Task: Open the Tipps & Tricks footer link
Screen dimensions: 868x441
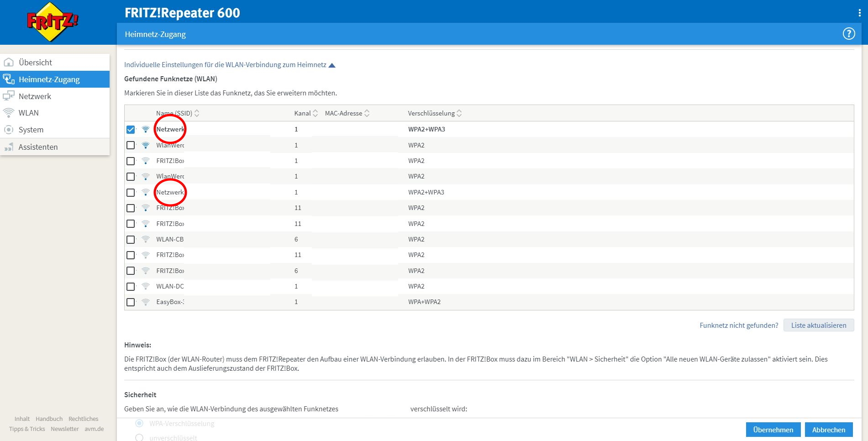Action: click(x=27, y=429)
